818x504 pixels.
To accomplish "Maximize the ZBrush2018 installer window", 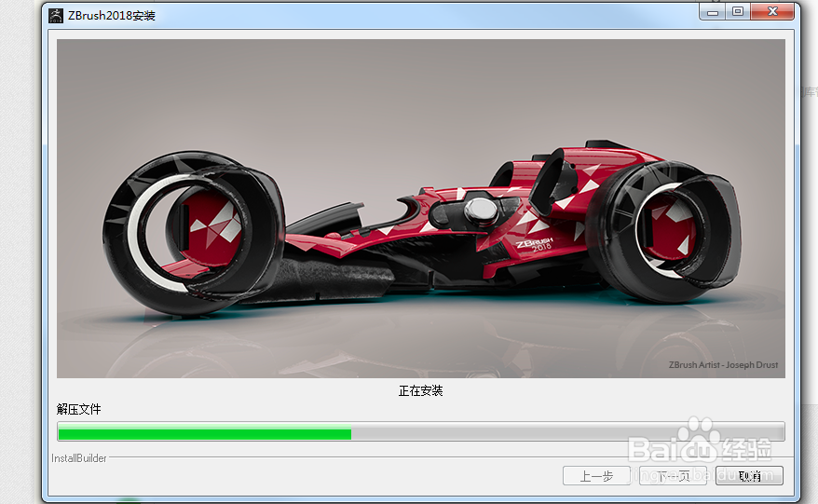I will pyautogui.click(x=738, y=11).
